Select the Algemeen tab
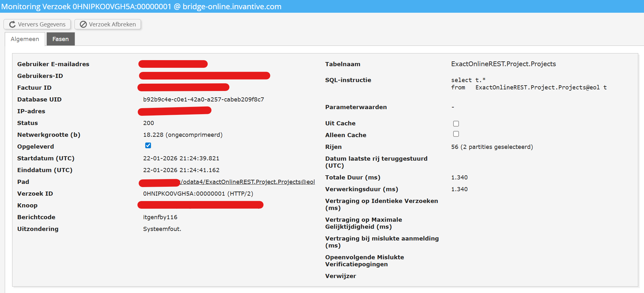Viewport: 644px width, 293px height. pyautogui.click(x=25, y=39)
